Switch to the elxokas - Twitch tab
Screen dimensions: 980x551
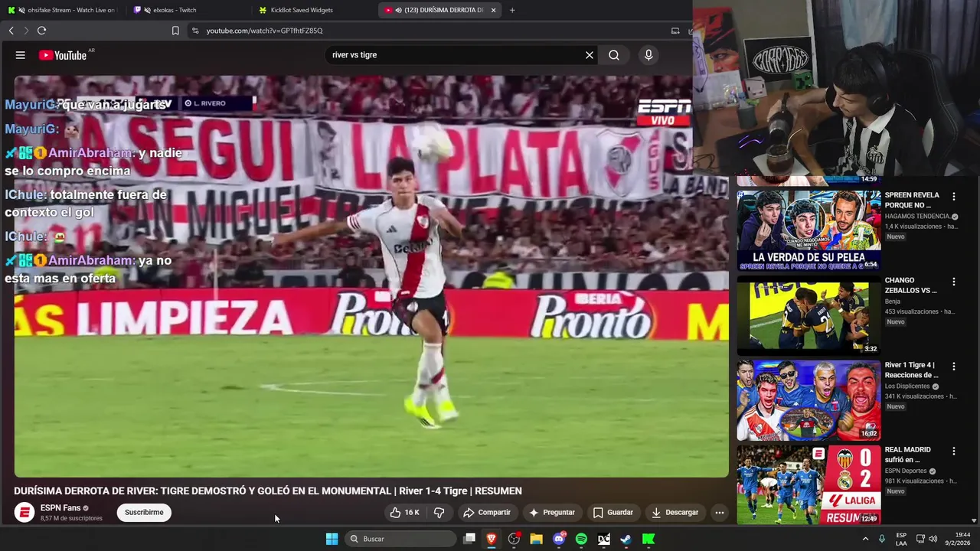(188, 10)
